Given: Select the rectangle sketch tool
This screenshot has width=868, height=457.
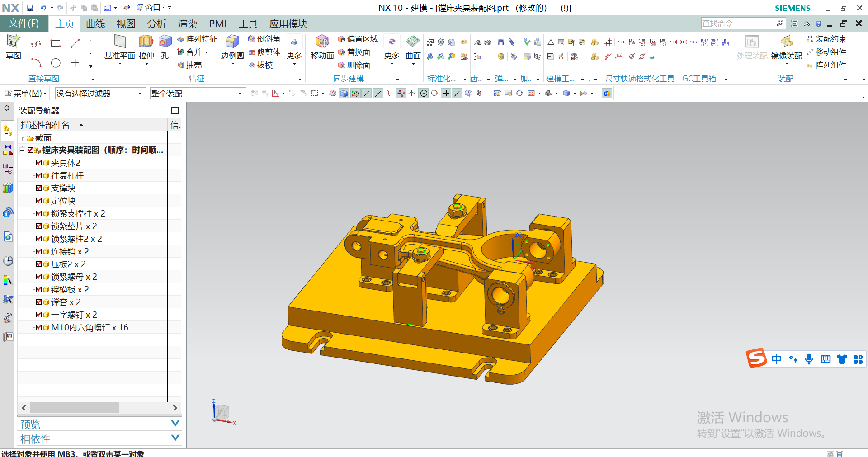Looking at the screenshot, I should tap(56, 43).
